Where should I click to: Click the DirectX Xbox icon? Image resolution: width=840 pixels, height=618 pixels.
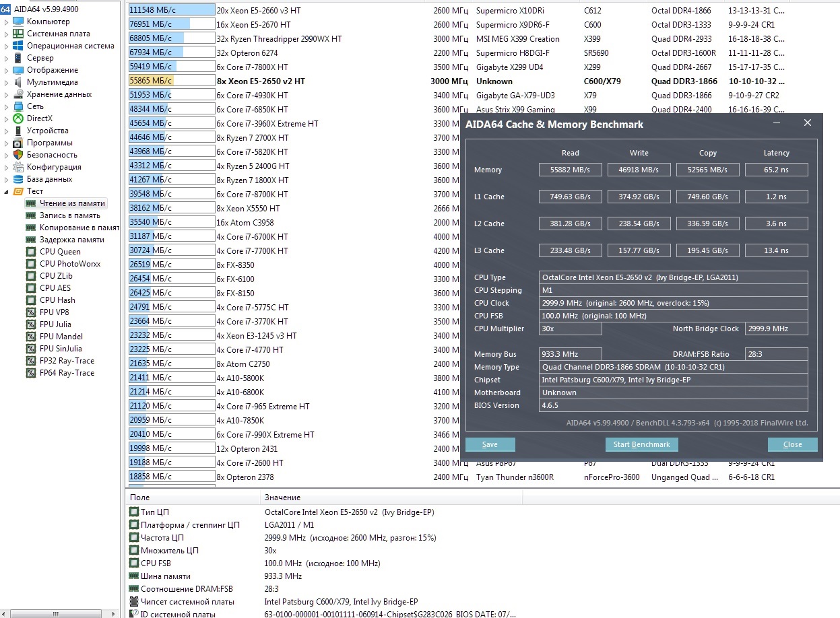(18, 118)
